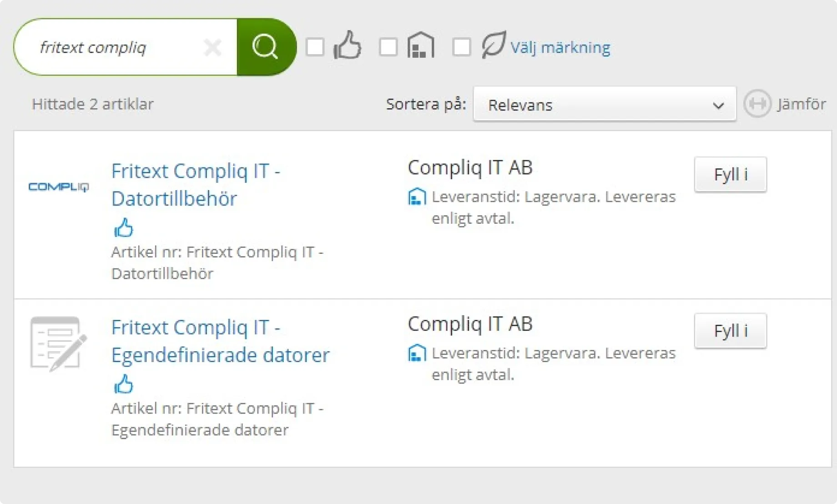Click the 'Leveranstid' text in the Egendefinierade datorer row

(x=553, y=364)
